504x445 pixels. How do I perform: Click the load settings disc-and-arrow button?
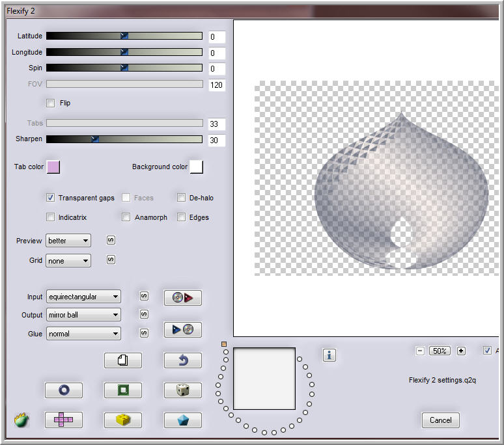[182, 297]
